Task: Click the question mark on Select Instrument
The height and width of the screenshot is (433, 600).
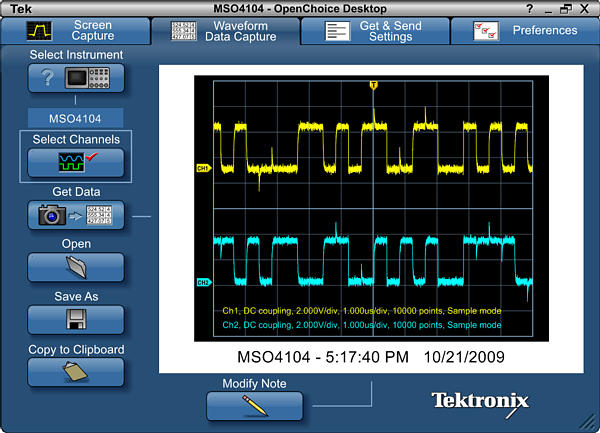Action: point(47,78)
